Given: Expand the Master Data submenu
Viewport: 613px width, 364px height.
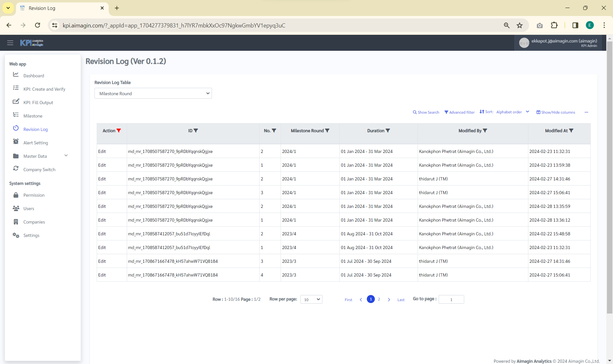Looking at the screenshot, I should pos(66,155).
